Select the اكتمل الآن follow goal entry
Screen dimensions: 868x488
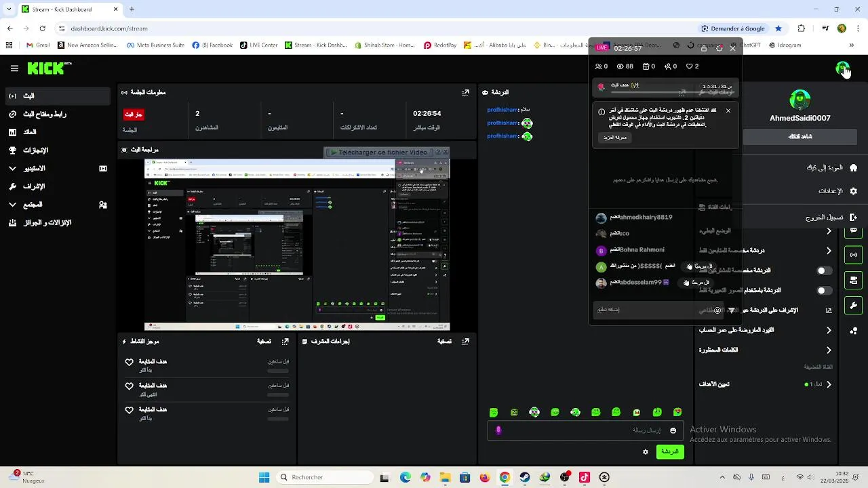point(207,390)
